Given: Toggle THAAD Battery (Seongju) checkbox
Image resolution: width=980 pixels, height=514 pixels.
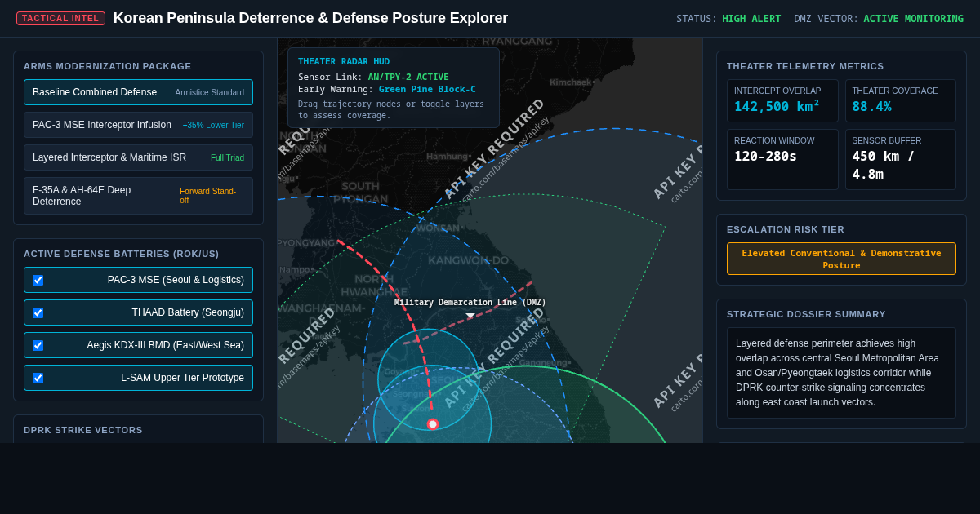Looking at the screenshot, I should (38, 312).
